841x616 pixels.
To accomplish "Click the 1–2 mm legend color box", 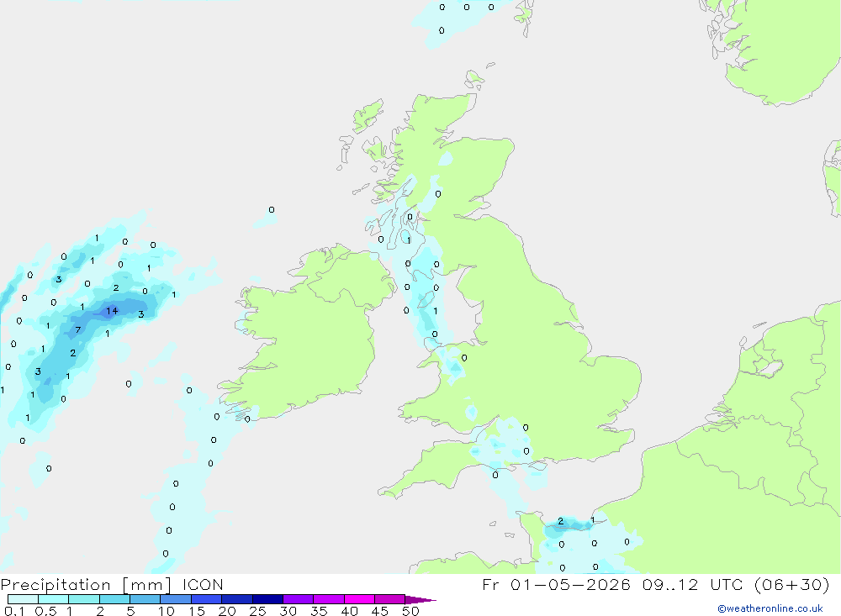I will [x=84, y=599].
